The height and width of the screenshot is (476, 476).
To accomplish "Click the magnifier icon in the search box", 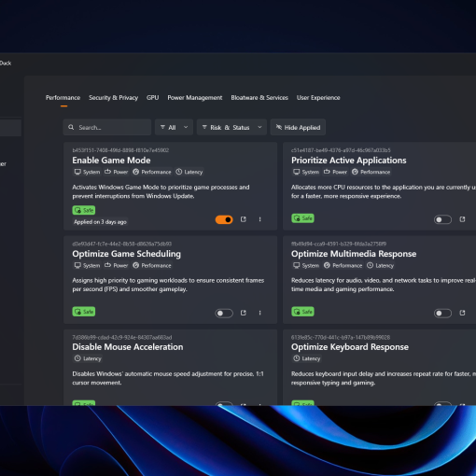I will (x=71, y=127).
